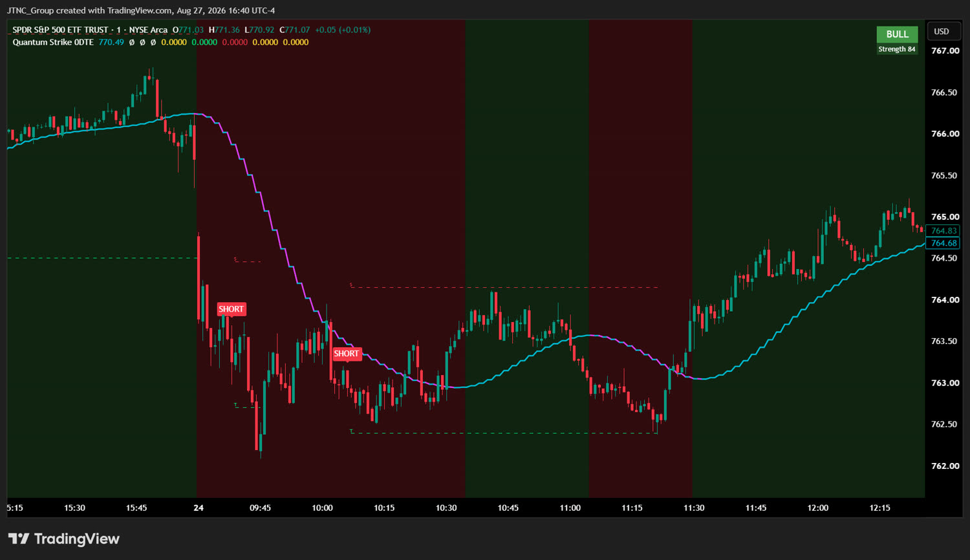
Task: Click the BULL signal badge
Action: pos(897,34)
